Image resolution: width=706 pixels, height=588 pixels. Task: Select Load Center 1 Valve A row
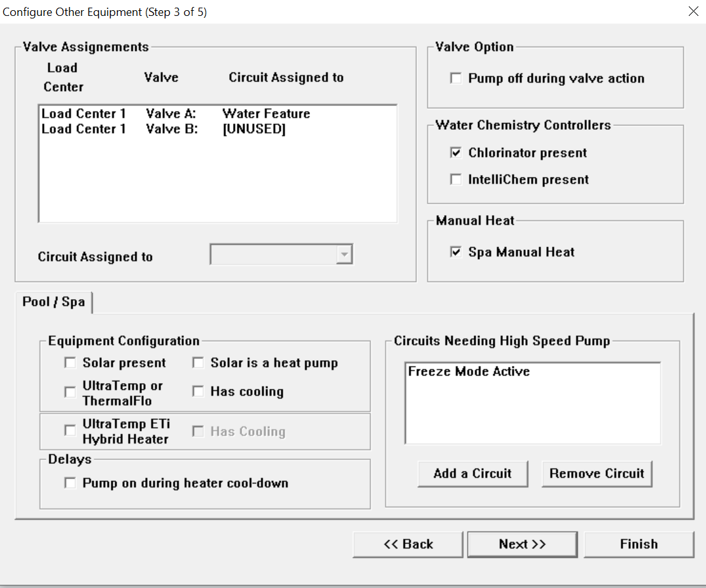pos(218,113)
